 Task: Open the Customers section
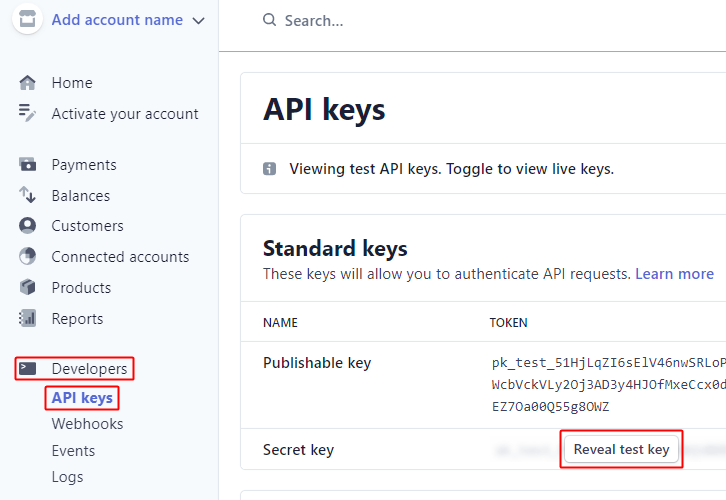pyautogui.click(x=88, y=226)
